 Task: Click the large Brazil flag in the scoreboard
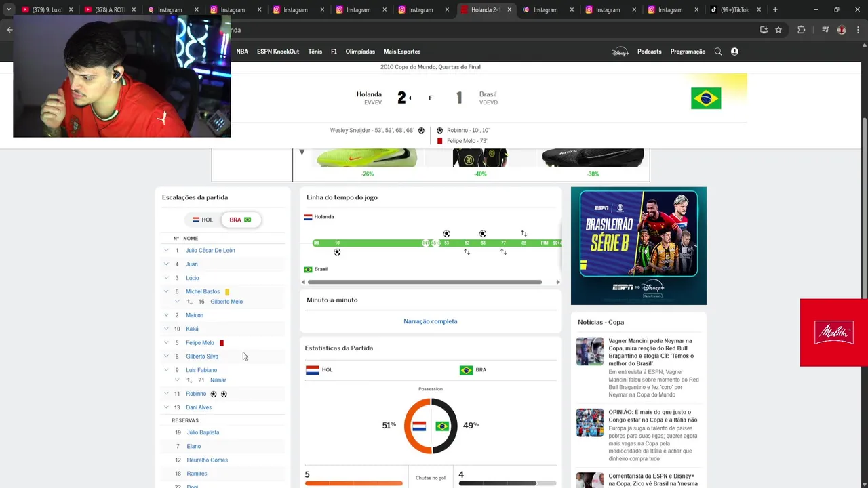[706, 98]
